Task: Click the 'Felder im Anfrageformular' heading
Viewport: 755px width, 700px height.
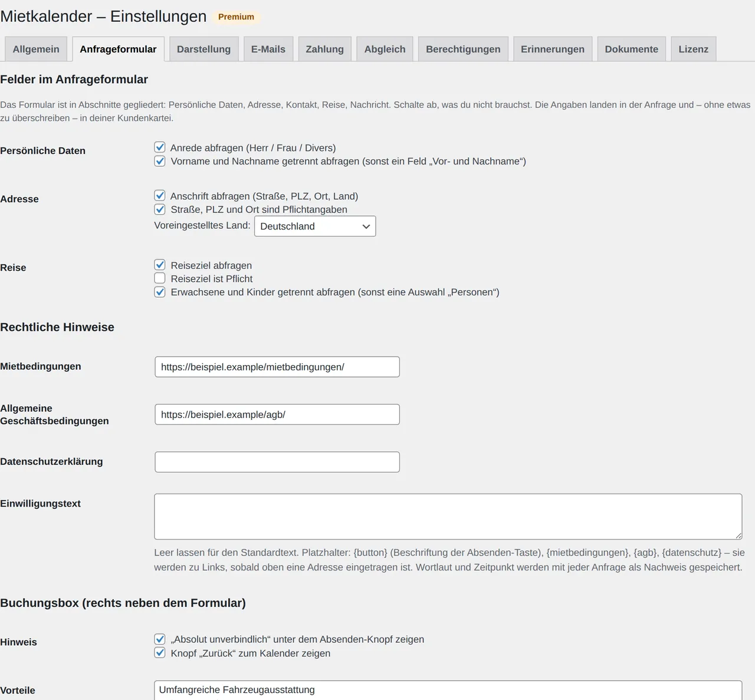Action: [74, 80]
